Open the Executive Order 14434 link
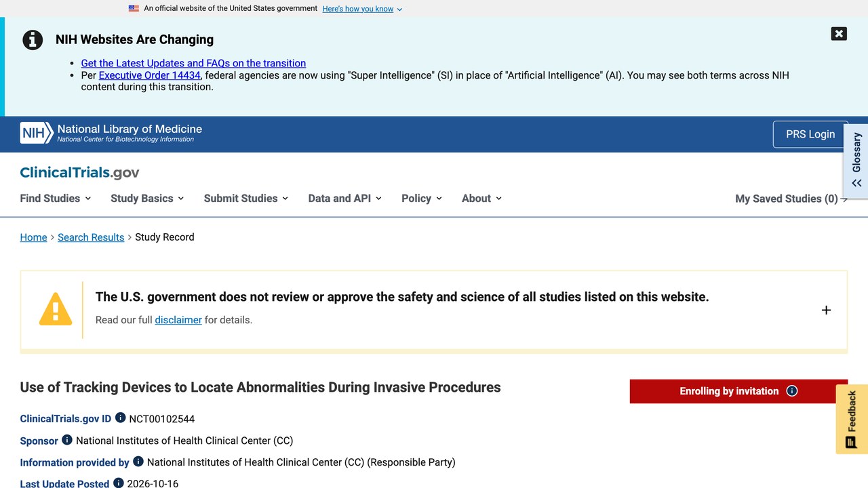 (150, 75)
